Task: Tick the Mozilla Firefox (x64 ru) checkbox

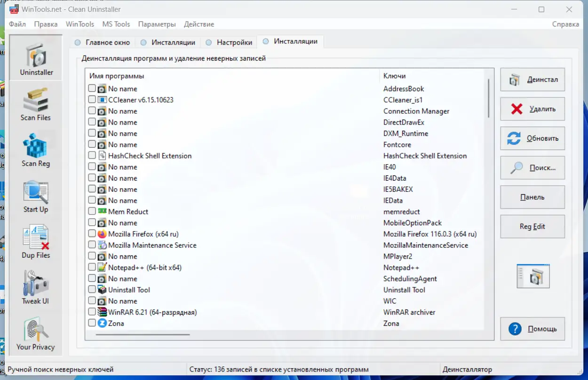Action: click(92, 234)
